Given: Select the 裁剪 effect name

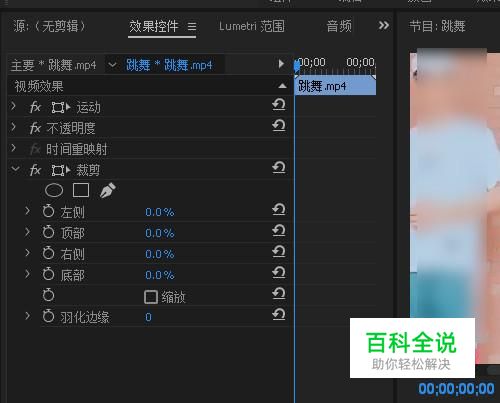Looking at the screenshot, I should tap(88, 170).
